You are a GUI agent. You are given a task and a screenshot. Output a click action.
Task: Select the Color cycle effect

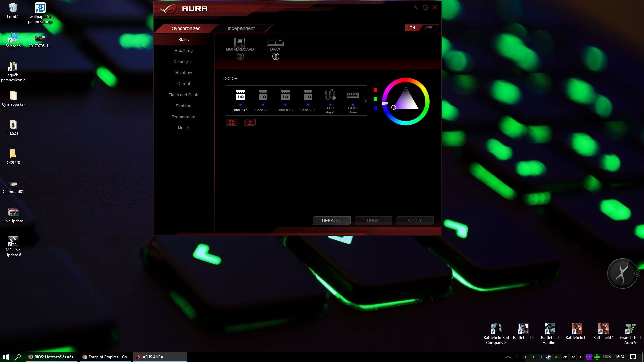coord(183,62)
